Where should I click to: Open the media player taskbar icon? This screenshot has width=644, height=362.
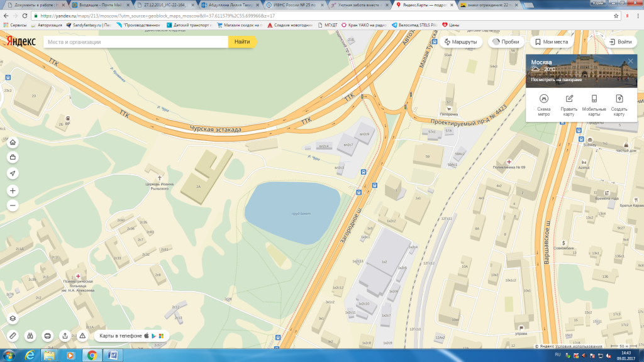point(70,356)
